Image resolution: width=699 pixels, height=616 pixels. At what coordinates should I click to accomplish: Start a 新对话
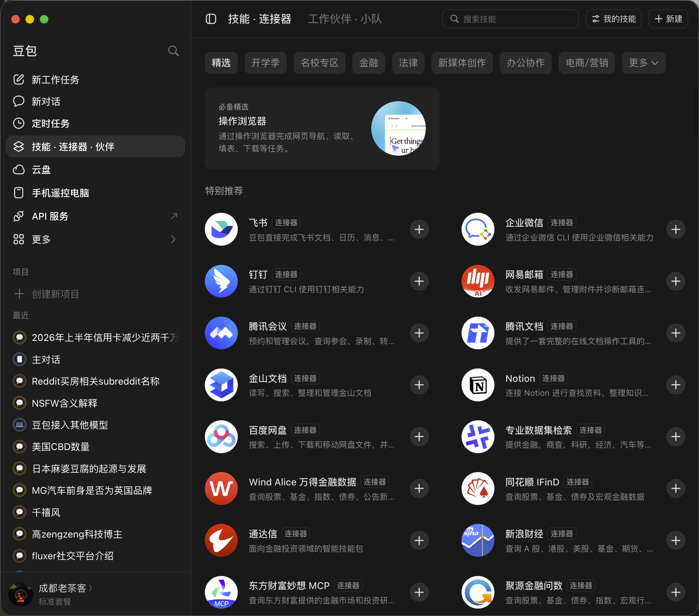(95, 101)
